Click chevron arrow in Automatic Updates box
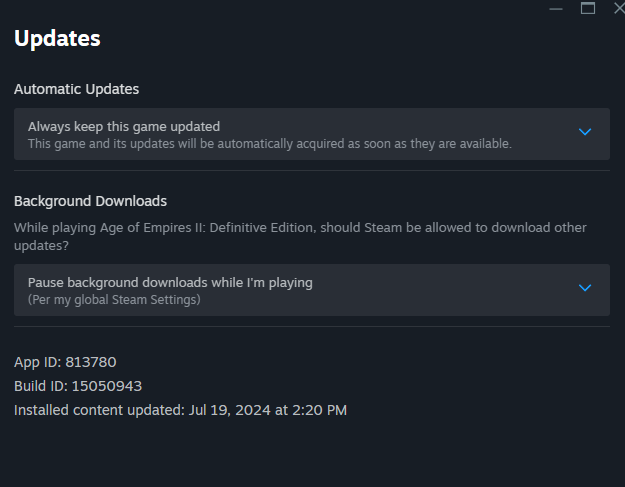 pos(586,132)
